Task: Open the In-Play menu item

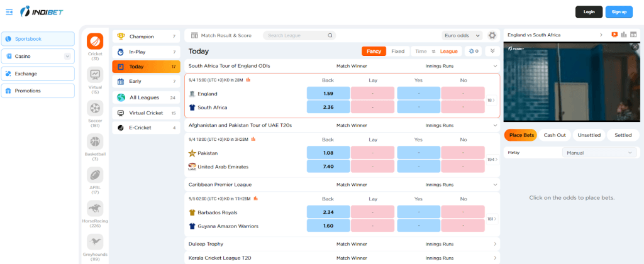Action: pyautogui.click(x=146, y=52)
